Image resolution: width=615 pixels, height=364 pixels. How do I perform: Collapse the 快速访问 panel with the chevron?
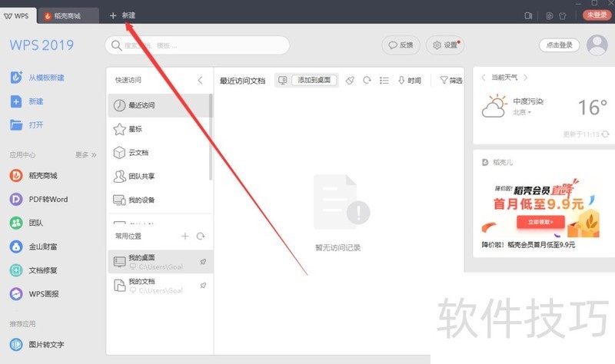coord(201,81)
